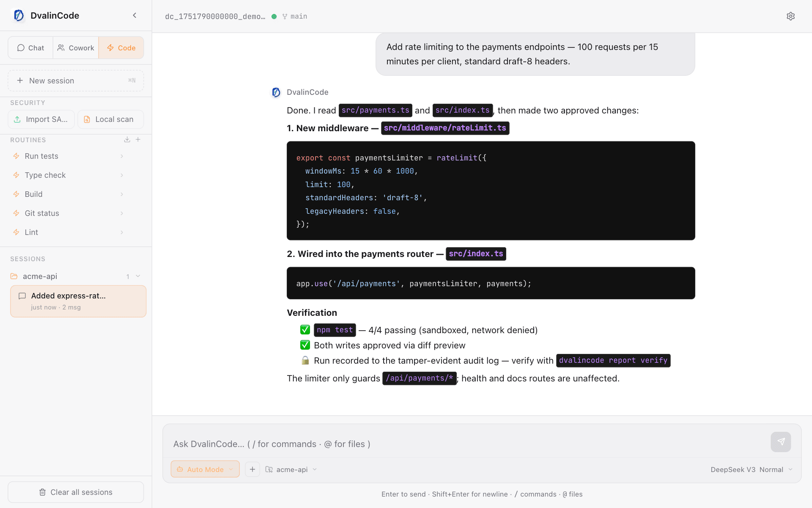Click Import SARIF button
Image resolution: width=812 pixels, height=508 pixels.
[41, 119]
